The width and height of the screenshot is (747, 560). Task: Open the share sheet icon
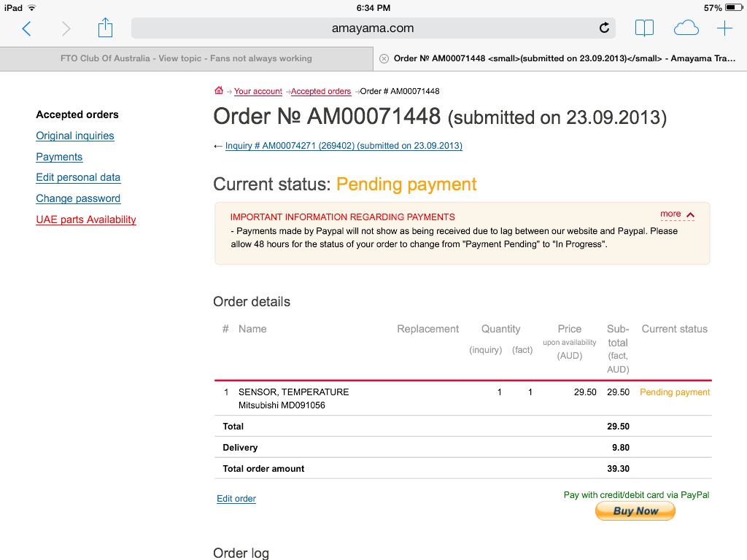105,28
